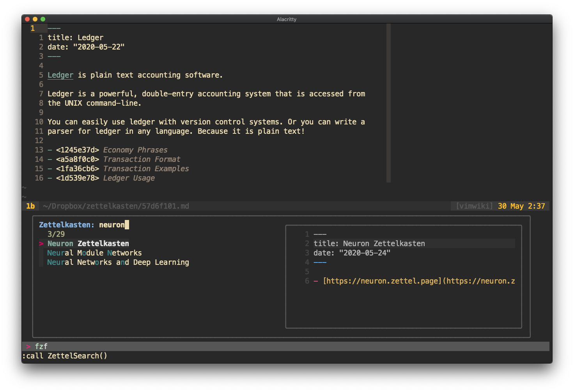Click preview line 'title: Neuron Zettelkasten'
Screen dimensions: 574x392
coord(369,244)
